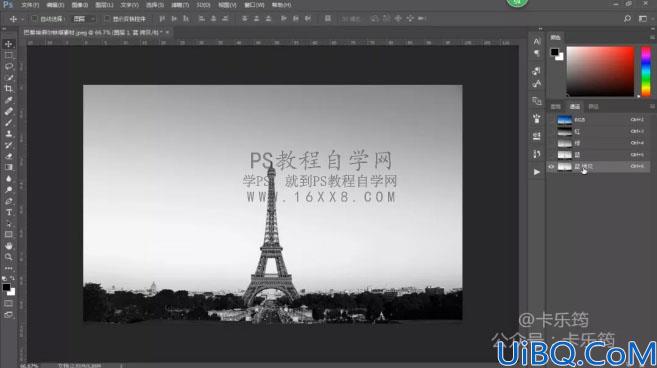Open the 编辑(E) menu
Screen dimensions: 657x368
coord(55,5)
